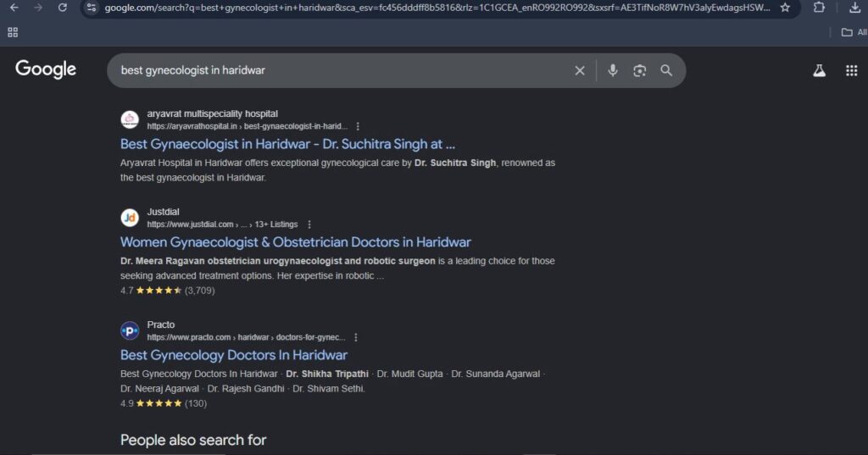Viewport: 868px width, 455px height.
Task: Open site info icon in address bar
Action: [x=92, y=8]
